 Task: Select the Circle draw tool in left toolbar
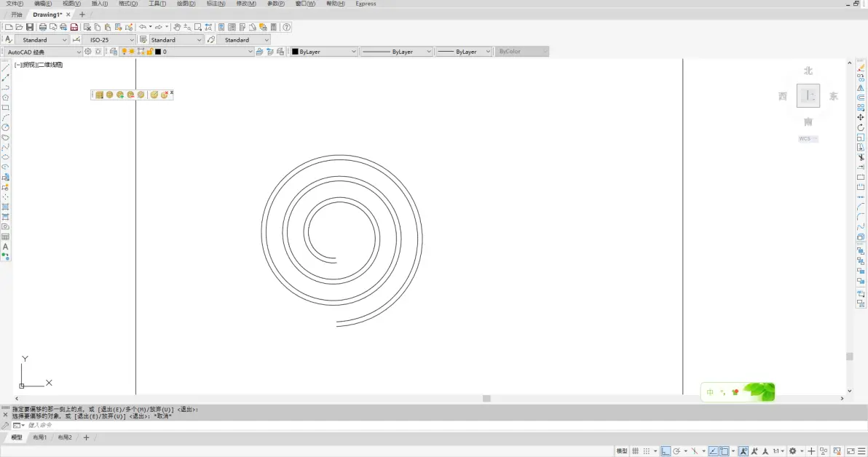6,127
